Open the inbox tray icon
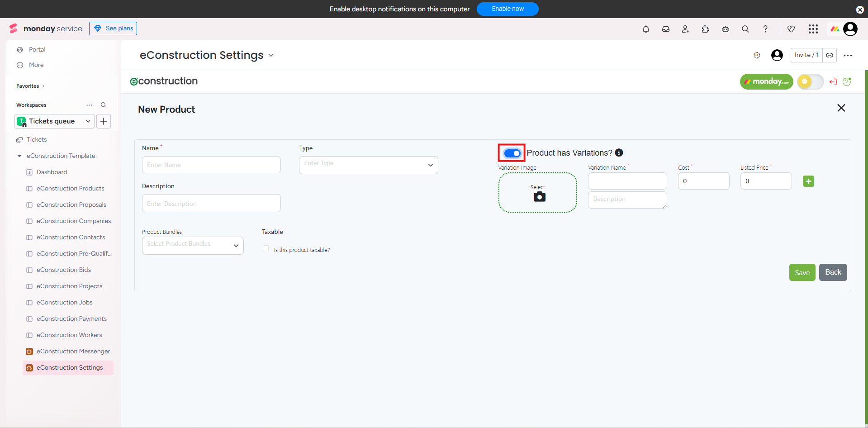This screenshot has height=428, width=868. point(665,29)
